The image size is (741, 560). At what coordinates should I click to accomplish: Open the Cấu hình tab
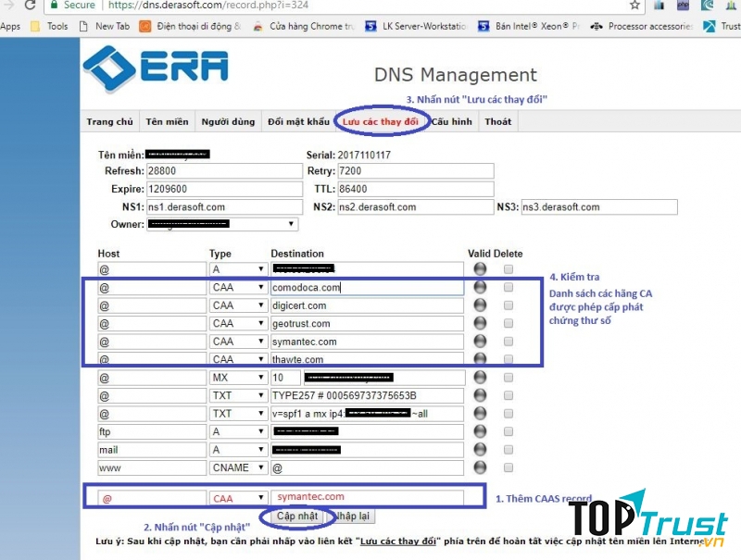tap(451, 122)
